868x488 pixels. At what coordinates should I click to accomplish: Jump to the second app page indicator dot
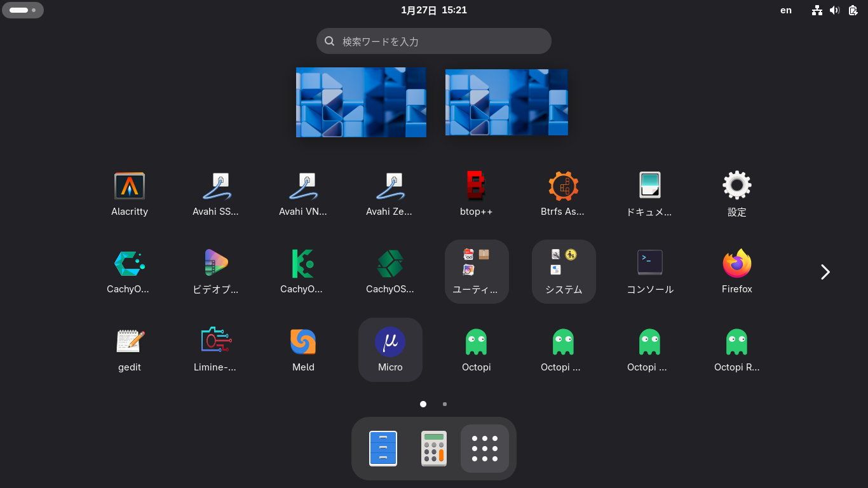445,404
